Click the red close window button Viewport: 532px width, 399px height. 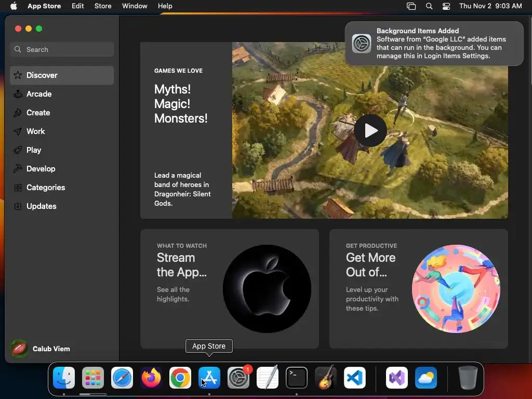[18, 29]
